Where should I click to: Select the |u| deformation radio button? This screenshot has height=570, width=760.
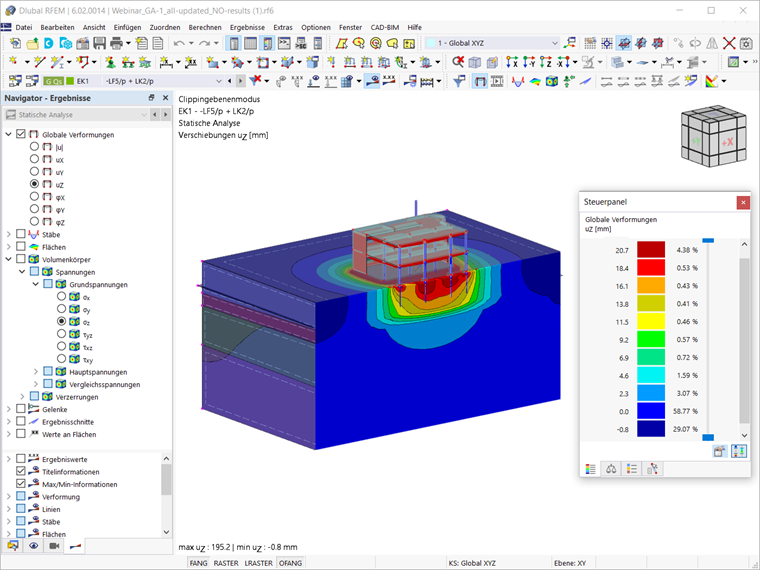coord(34,146)
